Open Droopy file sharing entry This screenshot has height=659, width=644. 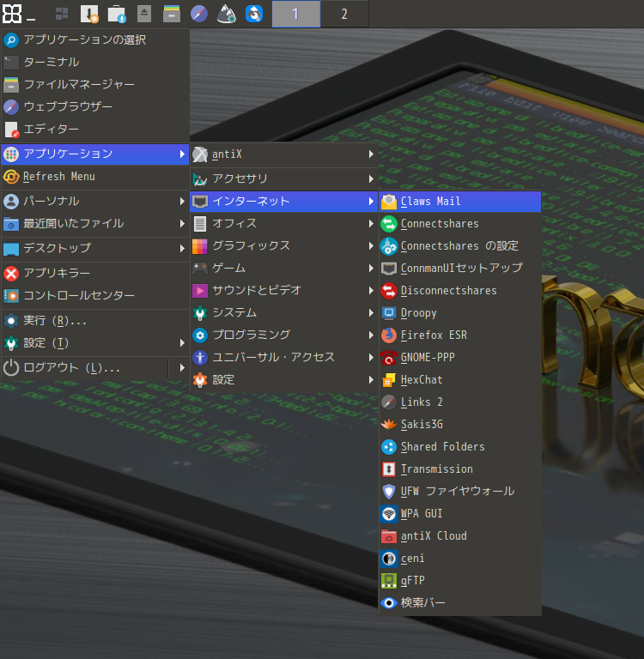pos(418,312)
